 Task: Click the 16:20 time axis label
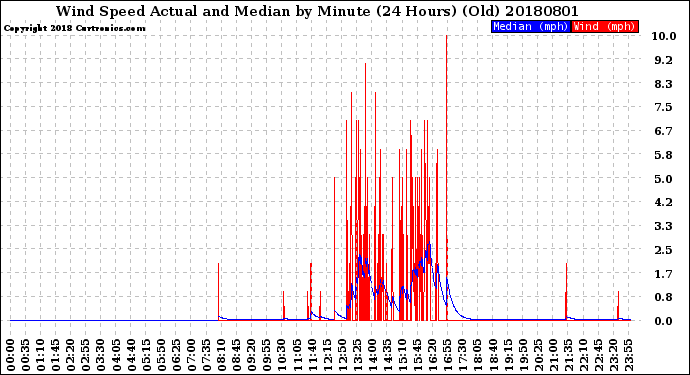coord(432,355)
